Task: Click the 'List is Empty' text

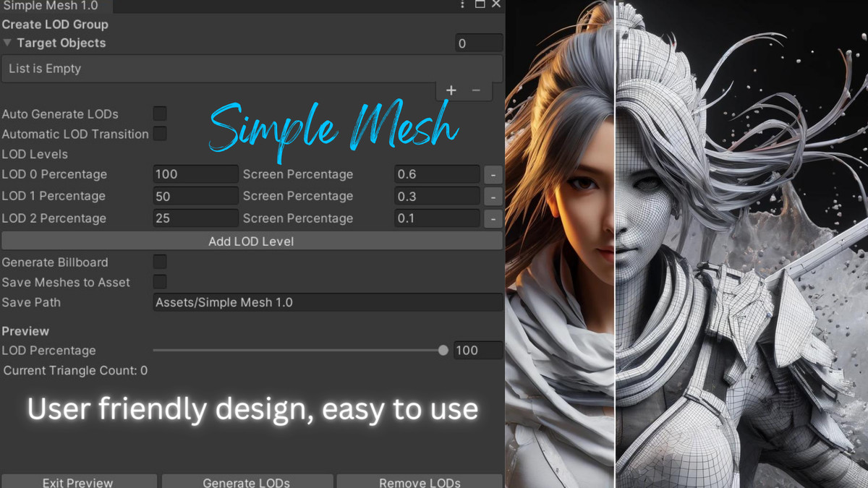Action: click(45, 69)
